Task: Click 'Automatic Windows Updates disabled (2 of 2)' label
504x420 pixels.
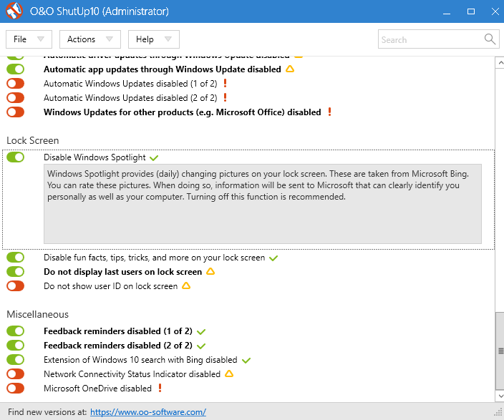Action: (130, 98)
